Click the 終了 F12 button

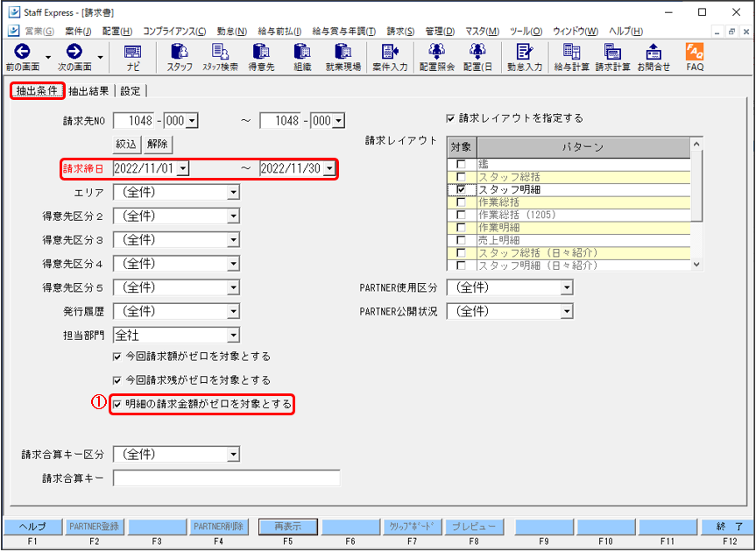729,527
